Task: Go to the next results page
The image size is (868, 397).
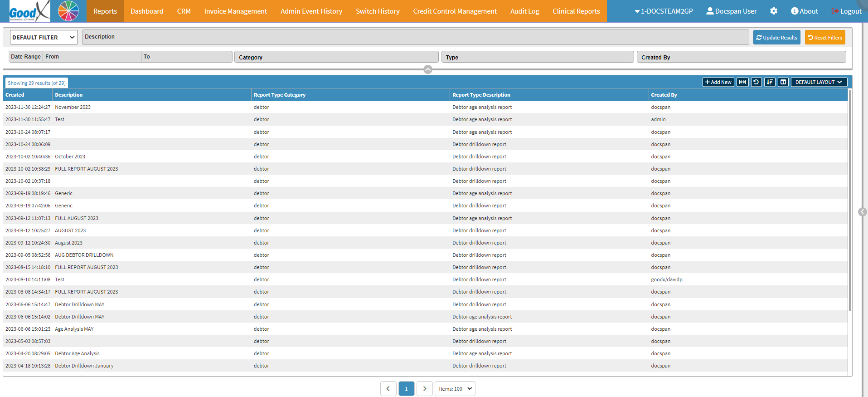Action: pyautogui.click(x=424, y=389)
